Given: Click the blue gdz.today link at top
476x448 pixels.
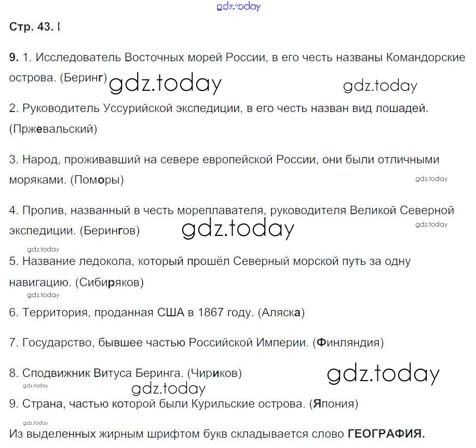Looking at the screenshot, I should click(238, 7).
